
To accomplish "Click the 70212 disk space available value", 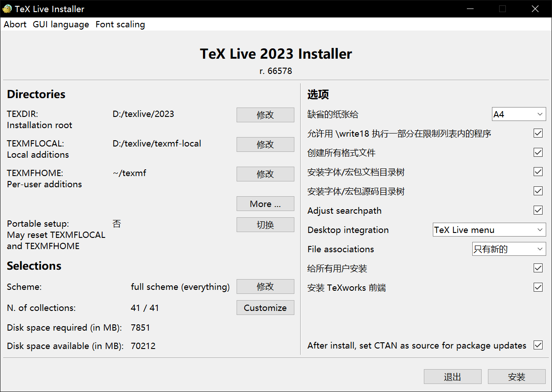I will (x=143, y=346).
